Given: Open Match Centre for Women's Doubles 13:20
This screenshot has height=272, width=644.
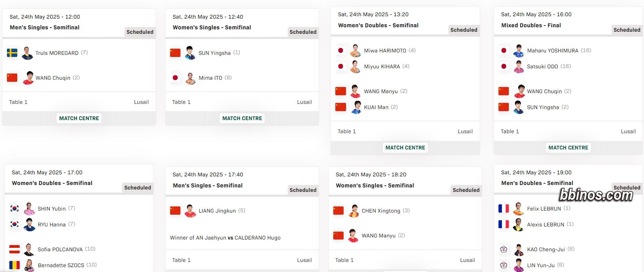Looking at the screenshot, I should [405, 147].
